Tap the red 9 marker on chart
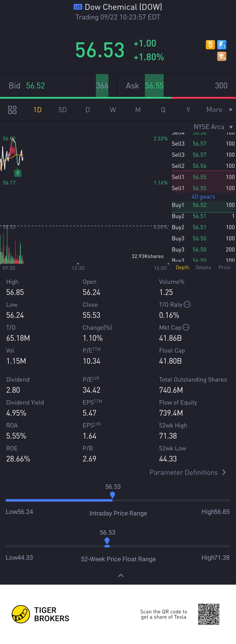 point(12,150)
